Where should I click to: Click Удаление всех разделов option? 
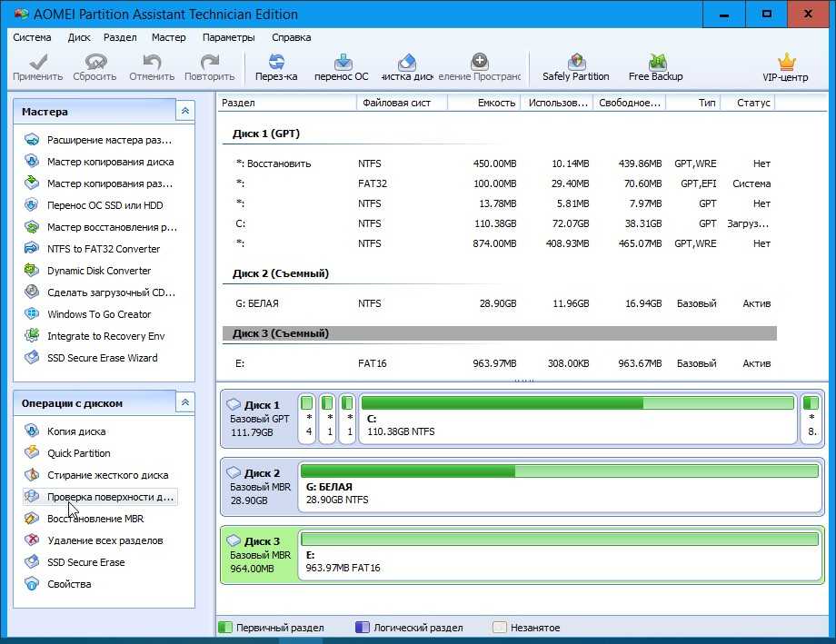click(104, 540)
